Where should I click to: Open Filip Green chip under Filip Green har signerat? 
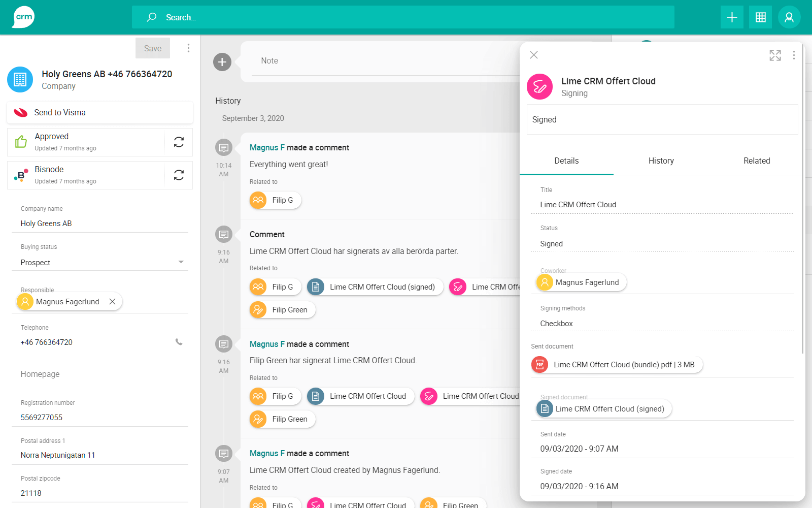283,419
